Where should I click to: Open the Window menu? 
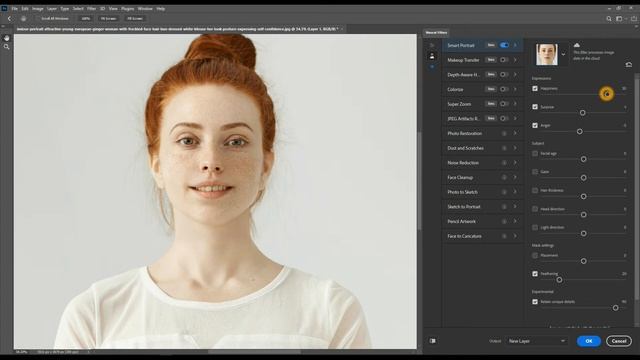point(145,9)
